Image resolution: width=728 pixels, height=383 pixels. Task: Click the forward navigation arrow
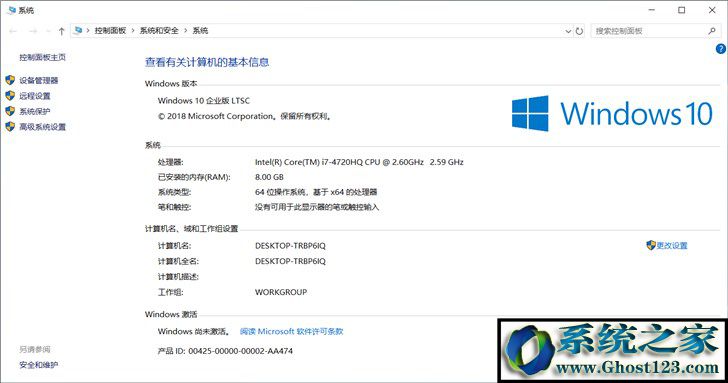pos(33,31)
